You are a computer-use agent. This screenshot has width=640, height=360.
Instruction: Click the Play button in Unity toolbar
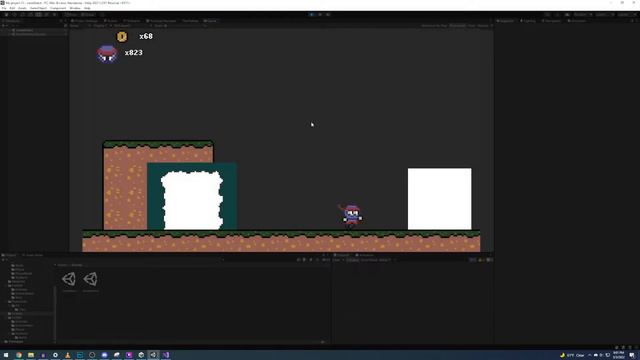(x=311, y=14)
